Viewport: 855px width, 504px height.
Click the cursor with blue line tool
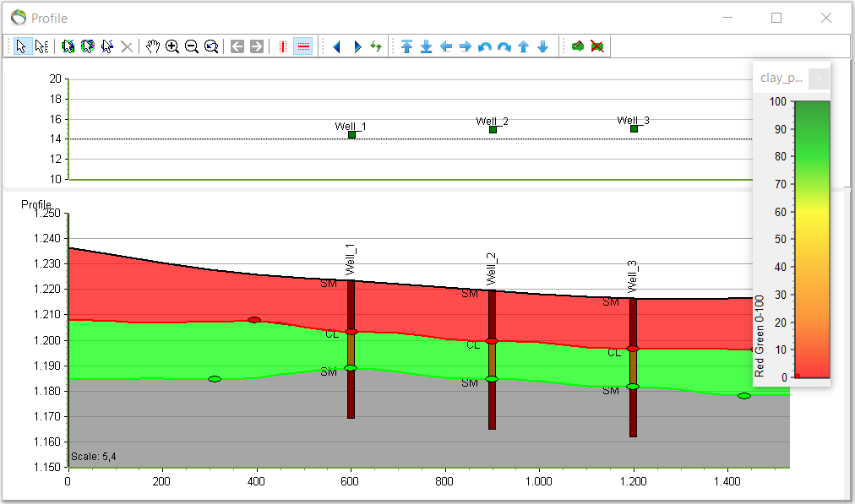[x=106, y=46]
